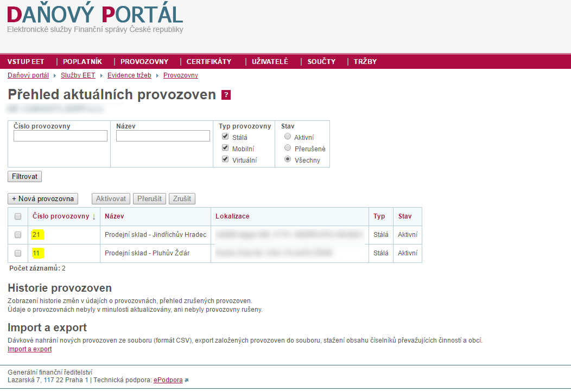Click the Zrušit button

tap(182, 199)
